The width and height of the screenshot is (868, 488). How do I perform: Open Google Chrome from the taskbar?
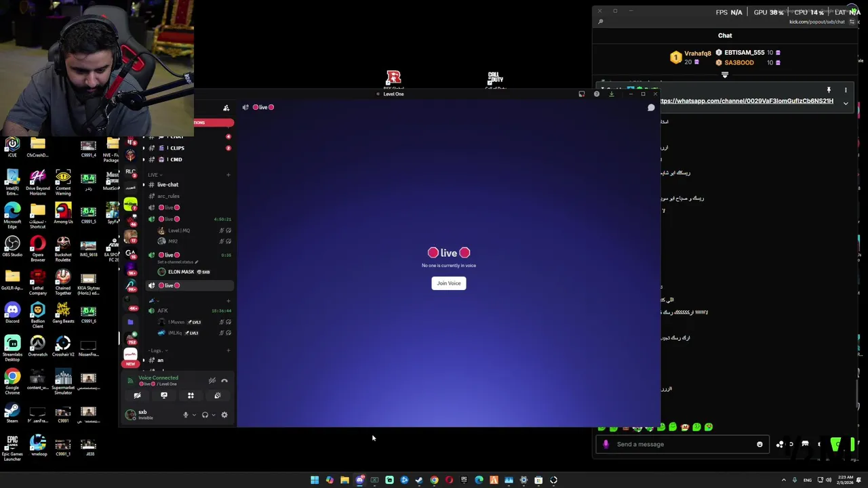[434, 480]
